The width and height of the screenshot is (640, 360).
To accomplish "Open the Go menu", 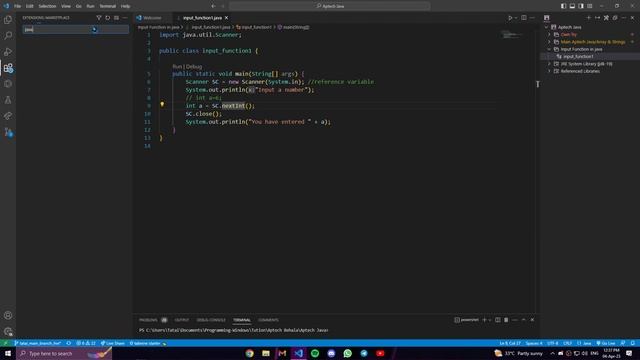I will click(78, 6).
